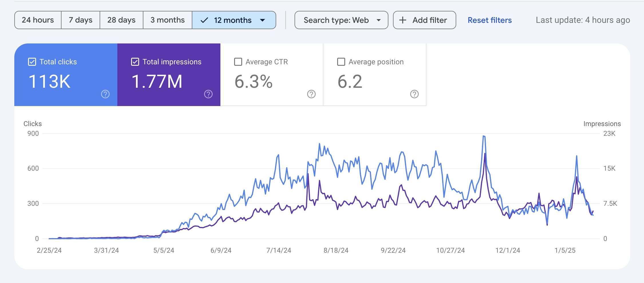The image size is (644, 283).
Task: Click the Add filter button
Action: coord(424,20)
